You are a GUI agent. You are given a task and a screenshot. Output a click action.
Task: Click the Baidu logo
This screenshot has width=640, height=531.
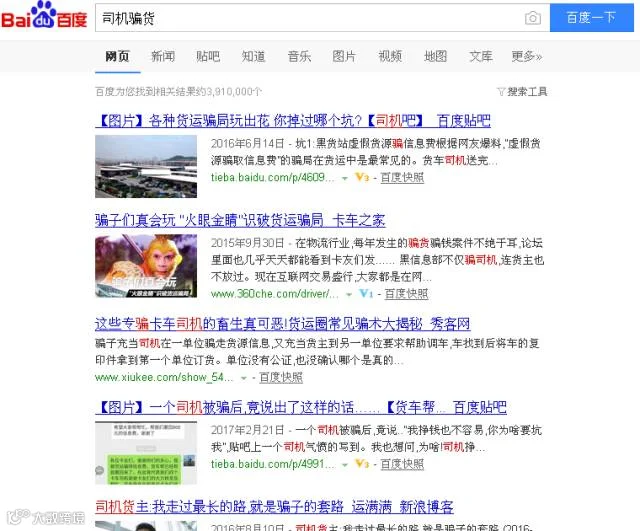coord(44,16)
